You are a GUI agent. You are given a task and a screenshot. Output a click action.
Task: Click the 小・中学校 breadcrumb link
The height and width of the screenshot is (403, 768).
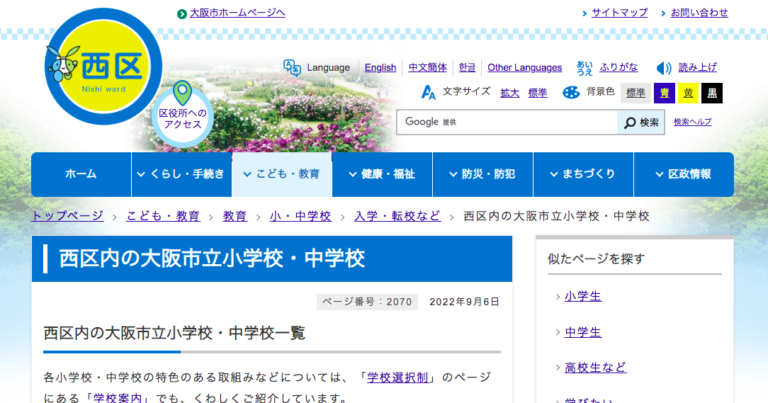[x=300, y=216]
